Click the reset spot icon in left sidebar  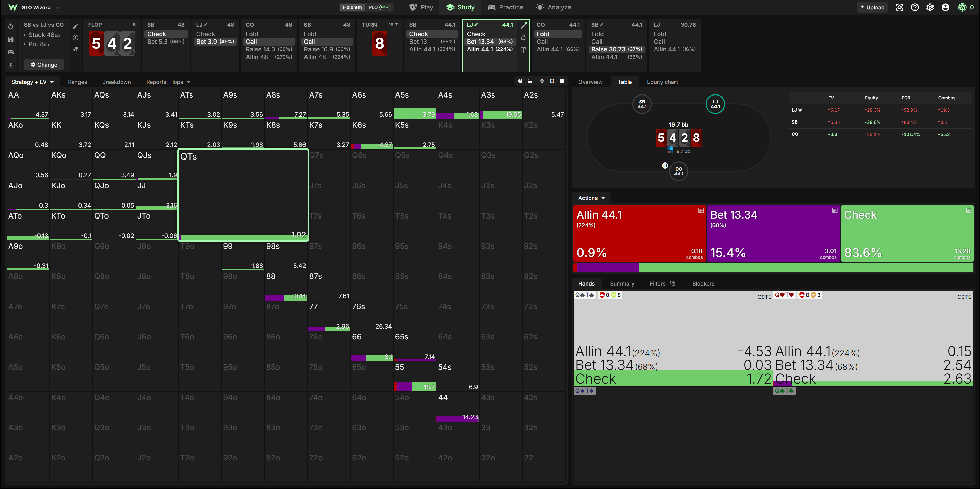point(11,26)
